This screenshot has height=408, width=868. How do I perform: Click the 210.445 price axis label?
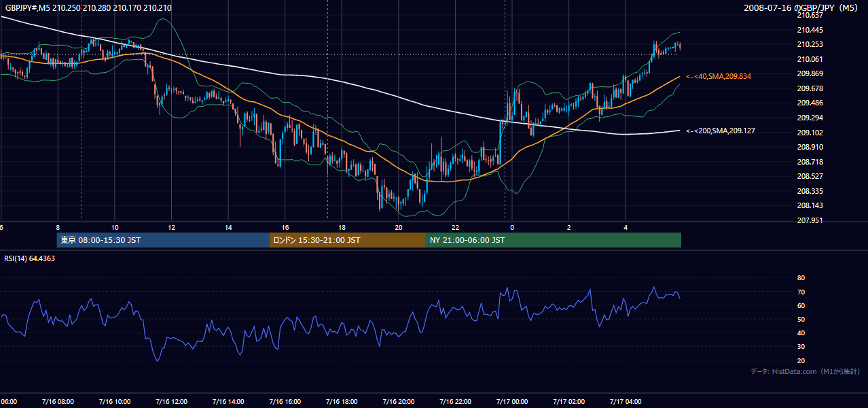pyautogui.click(x=810, y=30)
